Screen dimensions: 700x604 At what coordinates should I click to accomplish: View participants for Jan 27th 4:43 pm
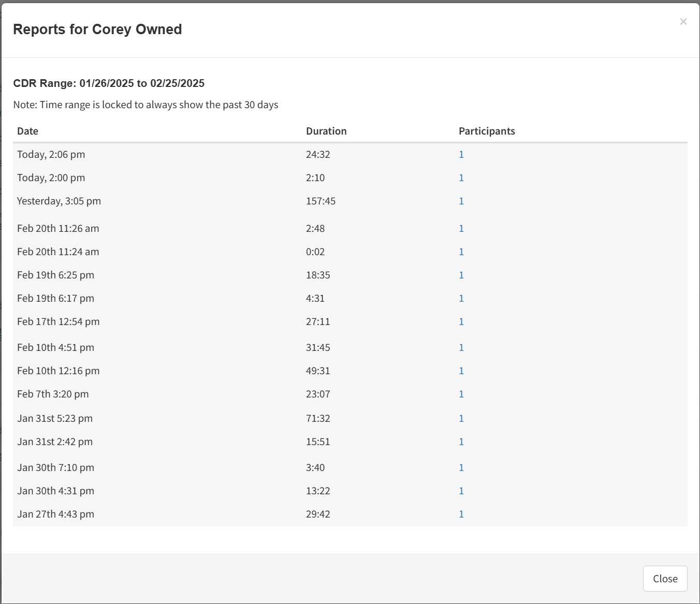coord(461,514)
